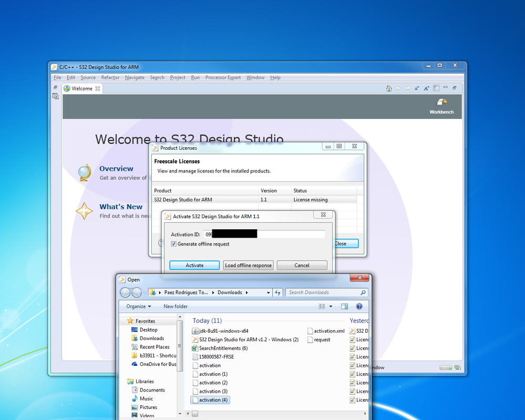Toggle Generate offline request checkbox

click(x=173, y=244)
